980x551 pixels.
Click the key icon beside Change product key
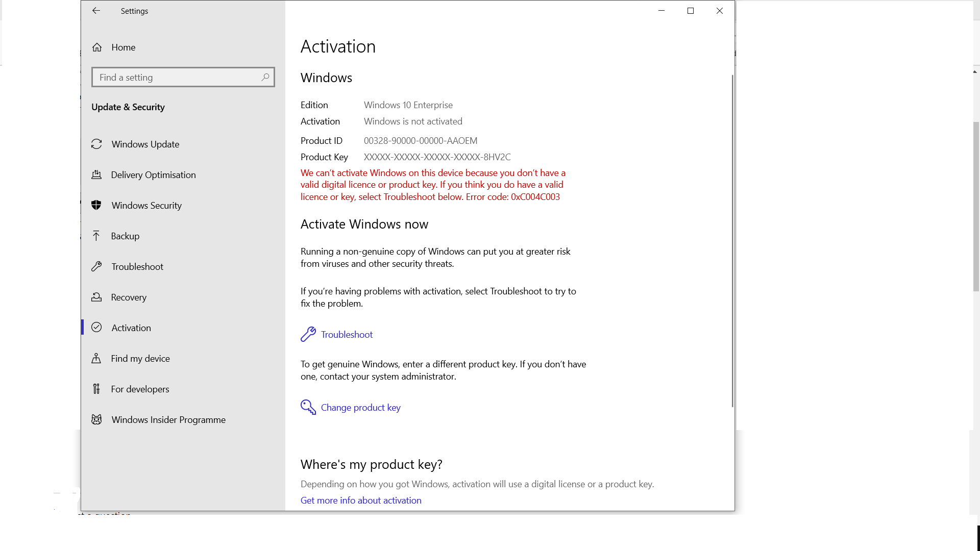pyautogui.click(x=308, y=407)
